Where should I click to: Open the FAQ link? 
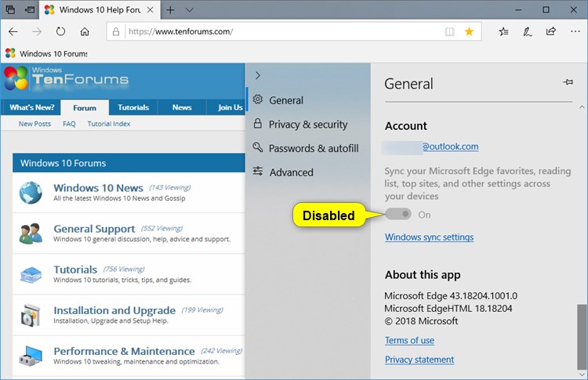[69, 124]
